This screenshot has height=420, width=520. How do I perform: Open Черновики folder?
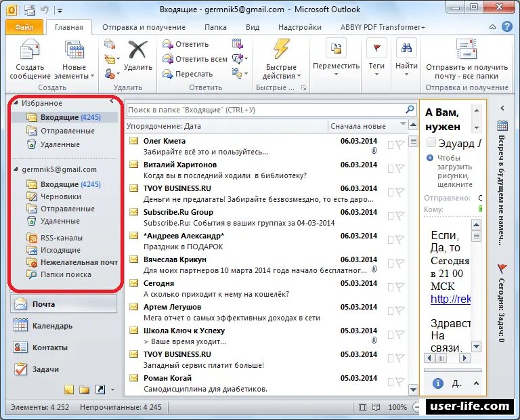pyautogui.click(x=54, y=196)
